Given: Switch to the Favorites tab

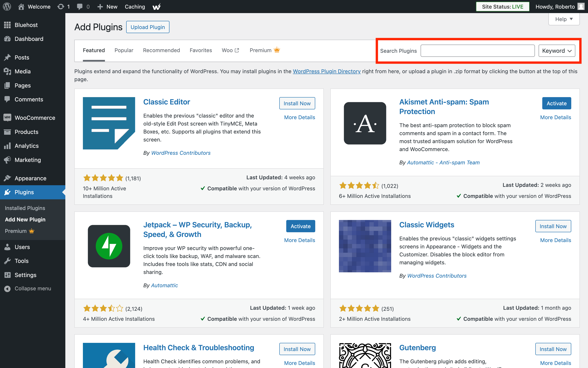Looking at the screenshot, I should (201, 50).
